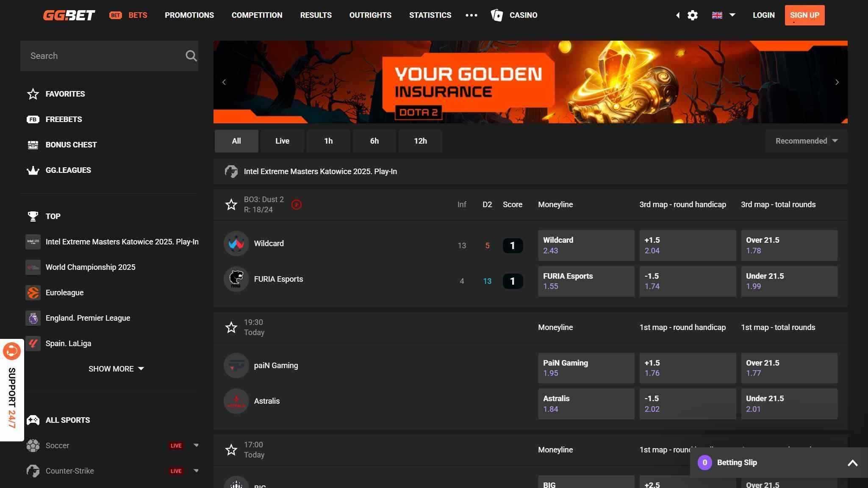Click the Freebets FB icon
The height and width of the screenshot is (488, 868).
(x=33, y=119)
